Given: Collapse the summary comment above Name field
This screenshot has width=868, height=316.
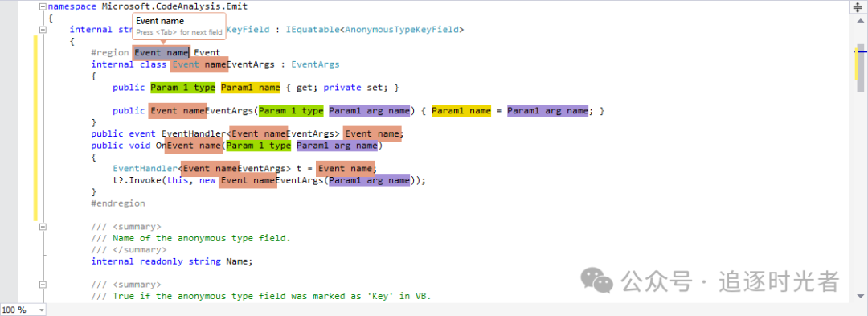Looking at the screenshot, I should [43, 227].
